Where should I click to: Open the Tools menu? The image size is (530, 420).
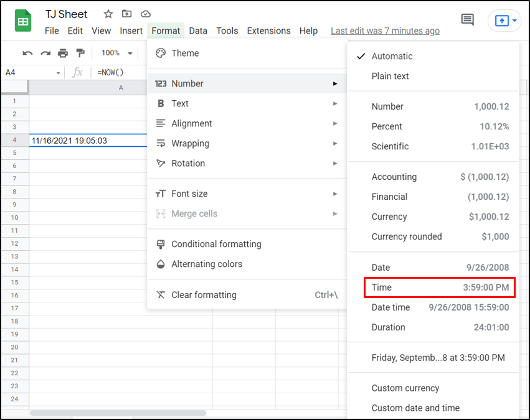pos(227,30)
